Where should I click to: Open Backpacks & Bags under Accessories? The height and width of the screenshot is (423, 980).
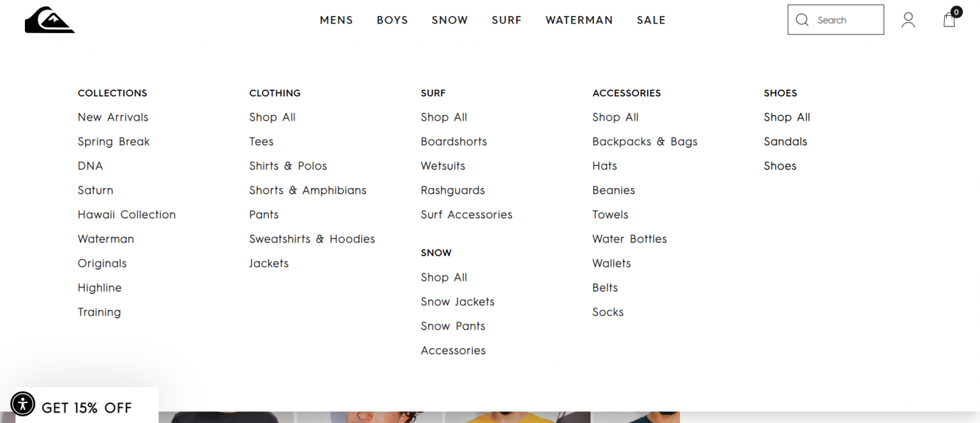point(644,141)
